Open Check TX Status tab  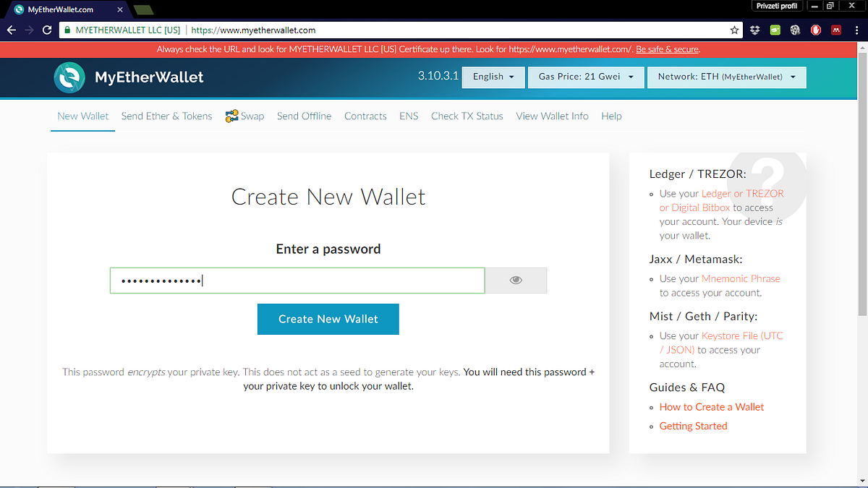click(467, 116)
